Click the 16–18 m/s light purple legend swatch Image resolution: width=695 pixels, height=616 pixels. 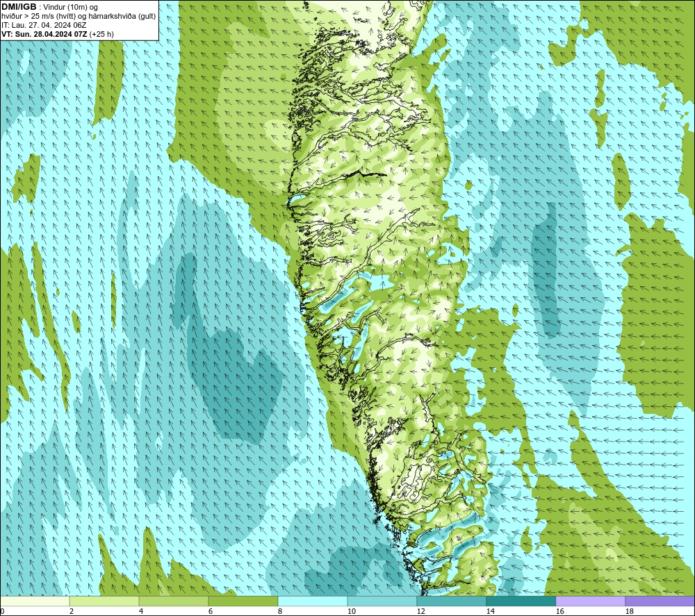(590, 601)
